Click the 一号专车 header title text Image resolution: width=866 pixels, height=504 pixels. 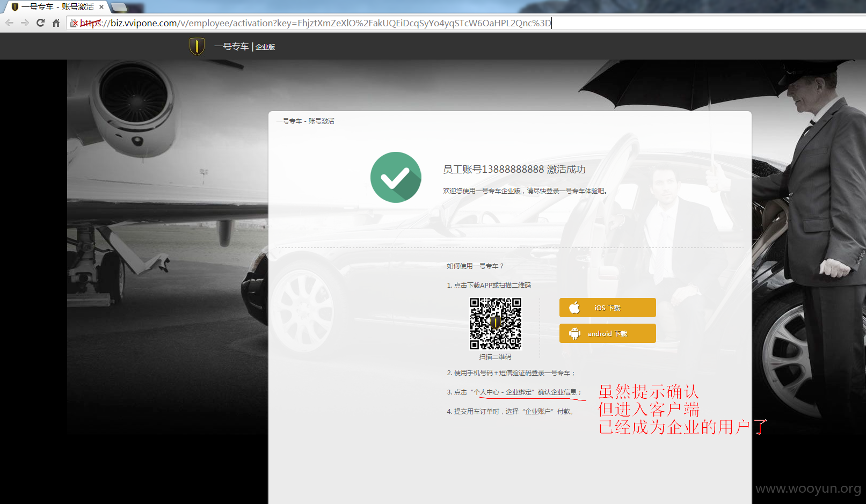coord(231,47)
